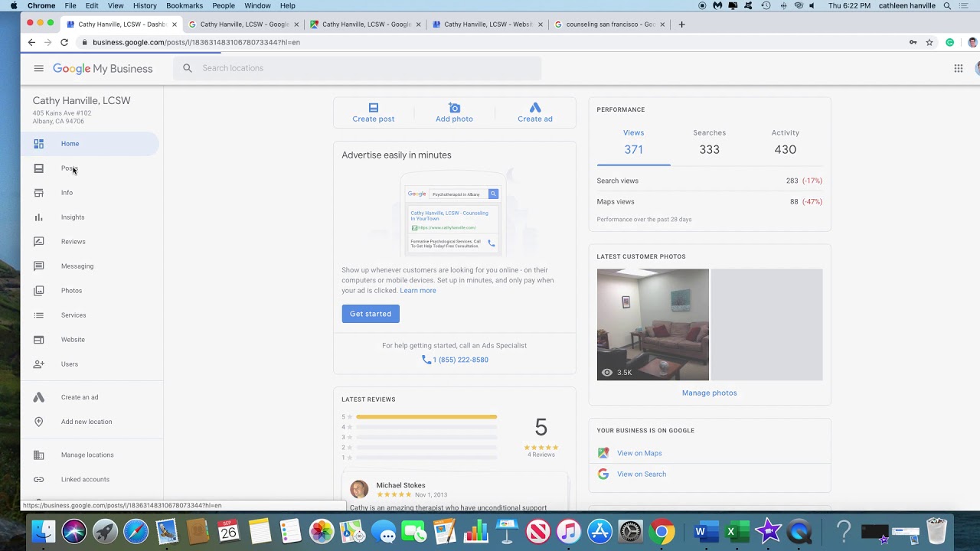Click the Get started button
The height and width of the screenshot is (551, 980).
coord(371,314)
